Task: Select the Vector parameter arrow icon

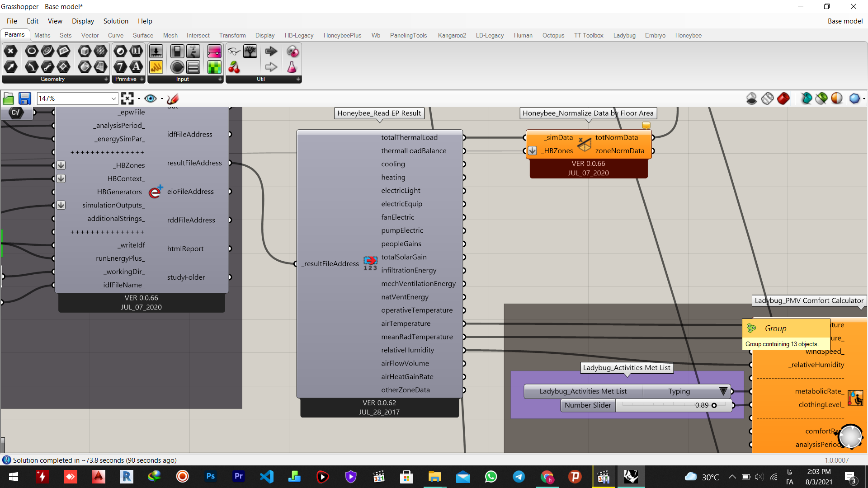Action: tap(11, 67)
